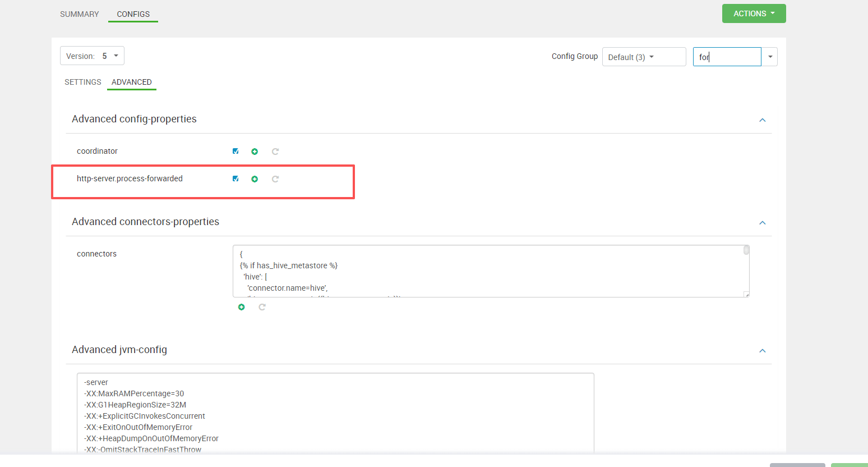Image resolution: width=868 pixels, height=467 pixels.
Task: Open the green ACTIONS button menu
Action: click(x=754, y=13)
